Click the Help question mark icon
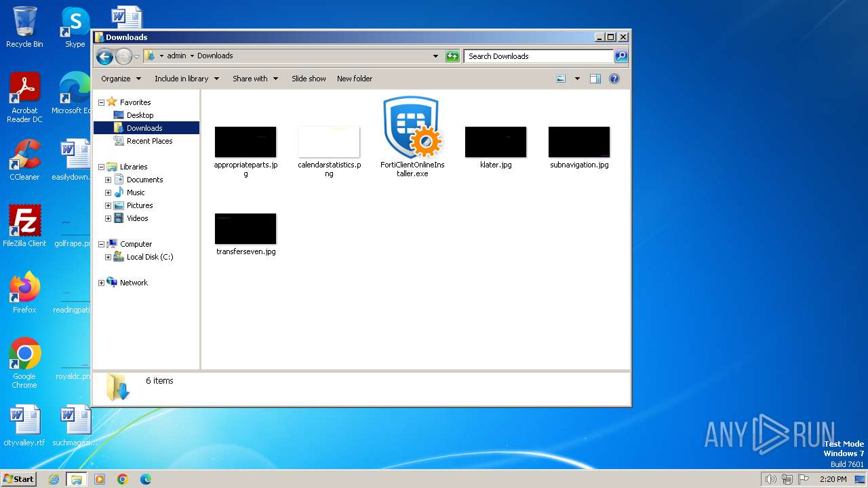 click(x=614, y=79)
